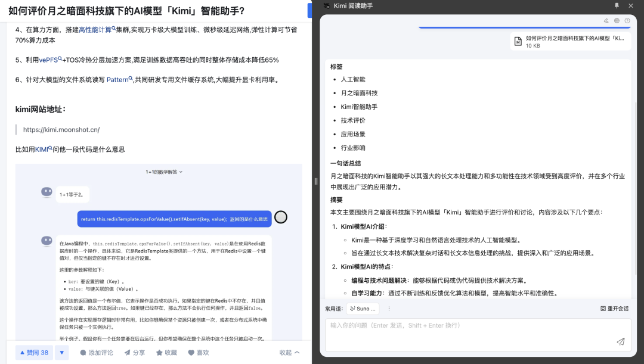Image resolution: width=644 pixels, height=364 pixels.
Task: Close the Kimi 阅读助手 panel
Action: click(x=631, y=6)
